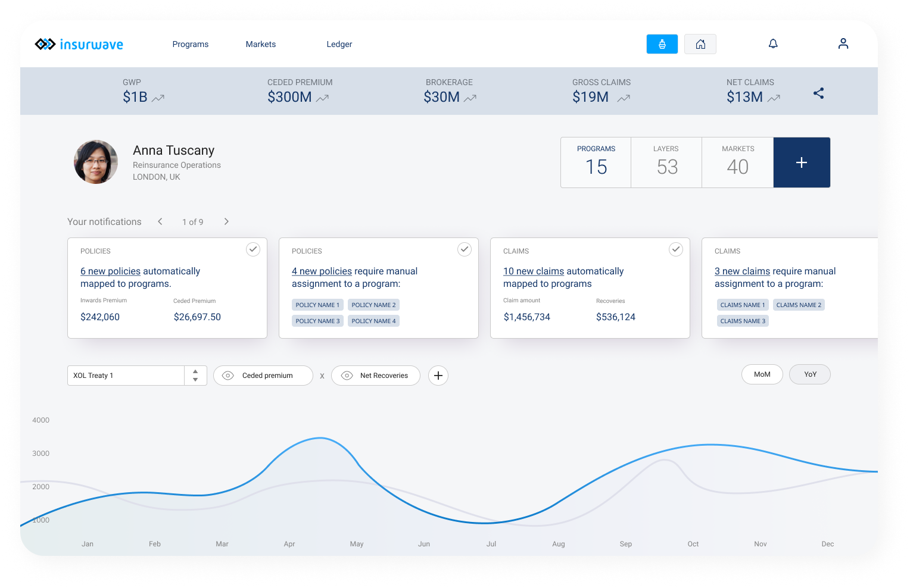Toggle Ceded premium visibility eye
The width and height of the screenshot is (910, 588).
(227, 376)
